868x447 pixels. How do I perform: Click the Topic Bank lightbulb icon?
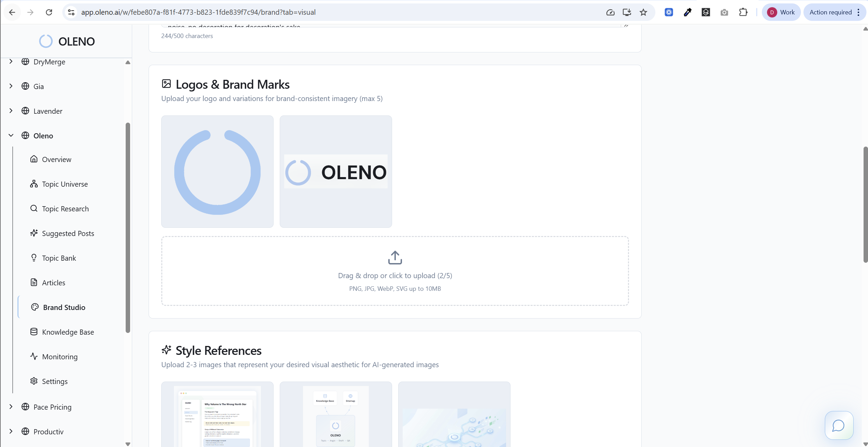click(x=34, y=258)
